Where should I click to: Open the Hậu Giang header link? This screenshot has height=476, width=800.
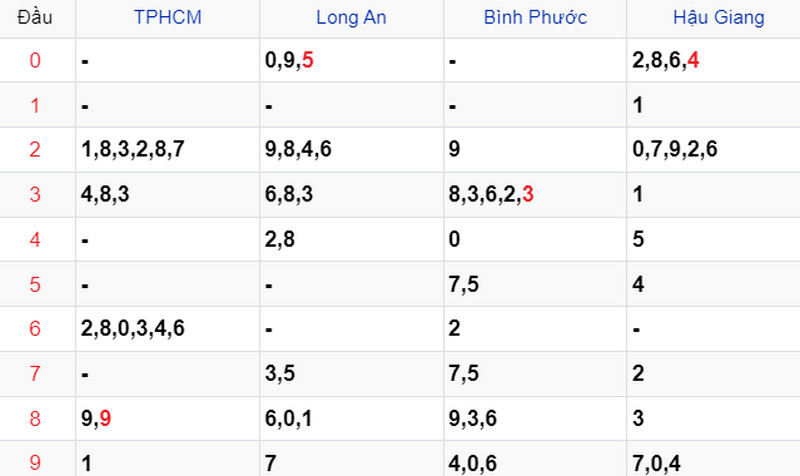coord(718,17)
